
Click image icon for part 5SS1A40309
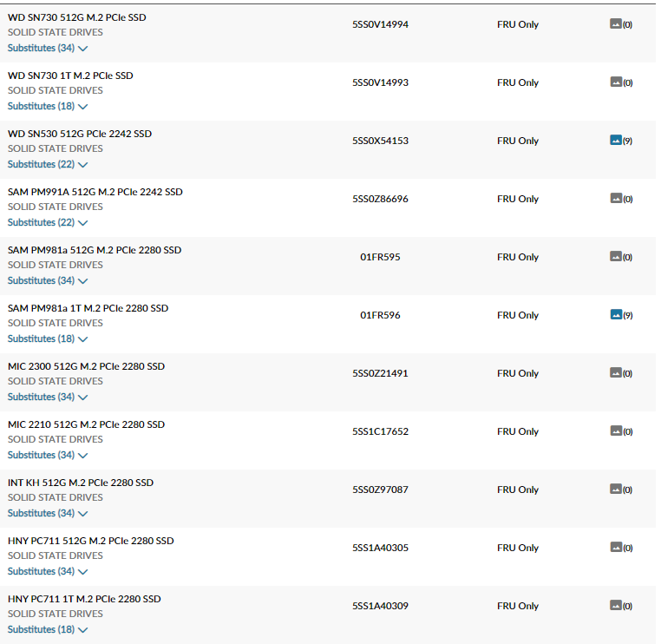point(616,606)
